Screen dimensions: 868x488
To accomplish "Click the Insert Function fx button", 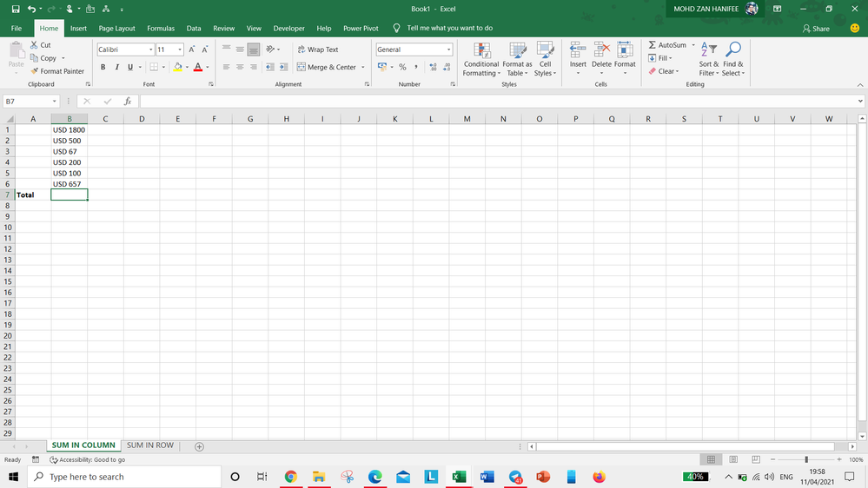I will (x=128, y=102).
